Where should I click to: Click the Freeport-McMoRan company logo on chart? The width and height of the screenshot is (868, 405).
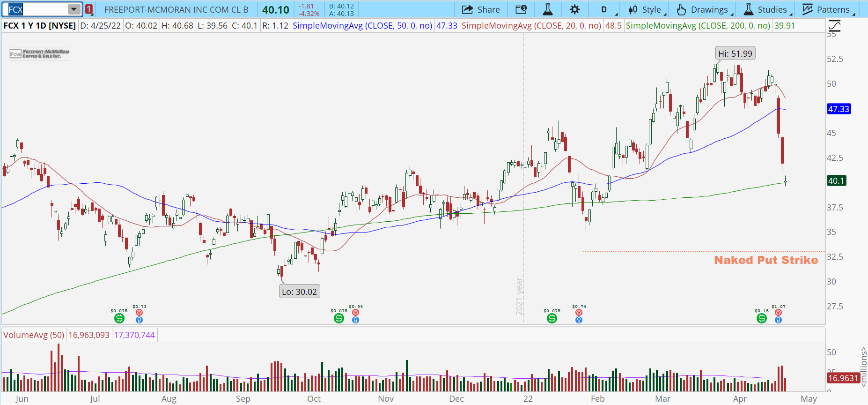(x=39, y=54)
